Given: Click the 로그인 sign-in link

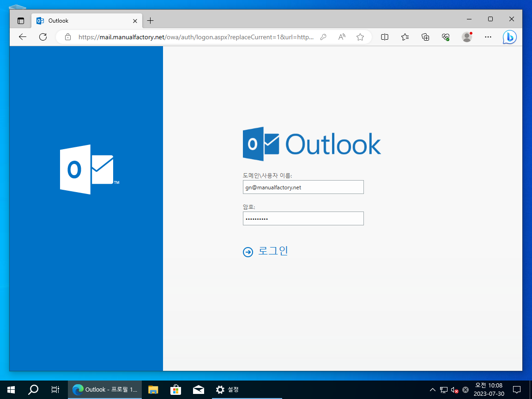Looking at the screenshot, I should (x=273, y=251).
